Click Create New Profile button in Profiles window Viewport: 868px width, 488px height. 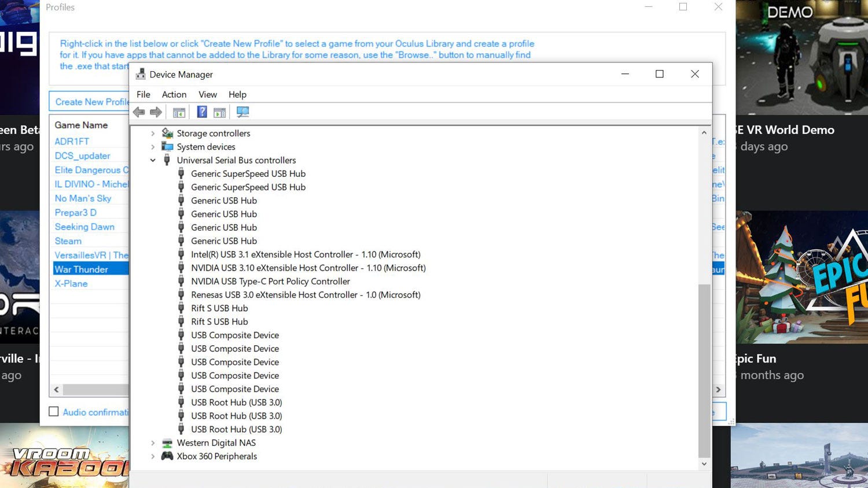89,102
